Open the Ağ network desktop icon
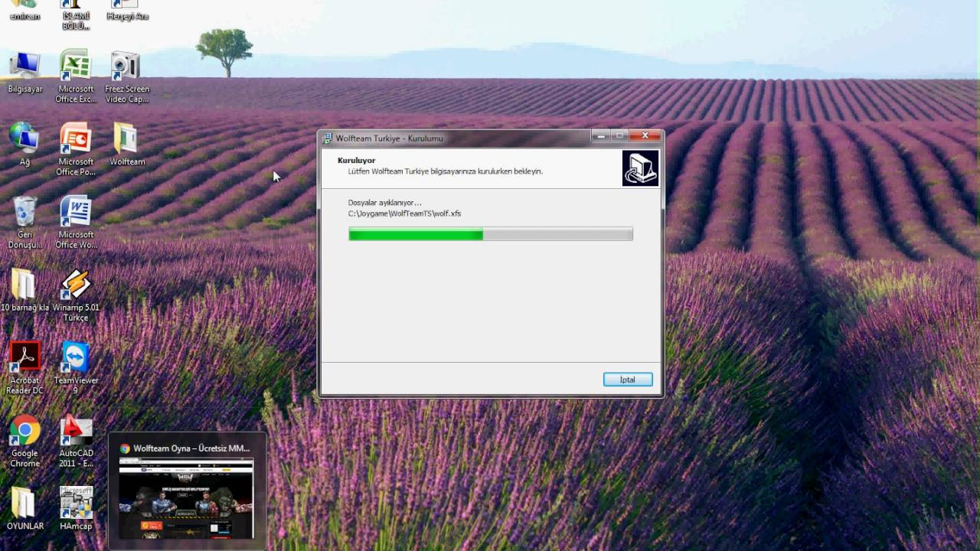Viewport: 980px width, 551px height. pyautogui.click(x=25, y=145)
